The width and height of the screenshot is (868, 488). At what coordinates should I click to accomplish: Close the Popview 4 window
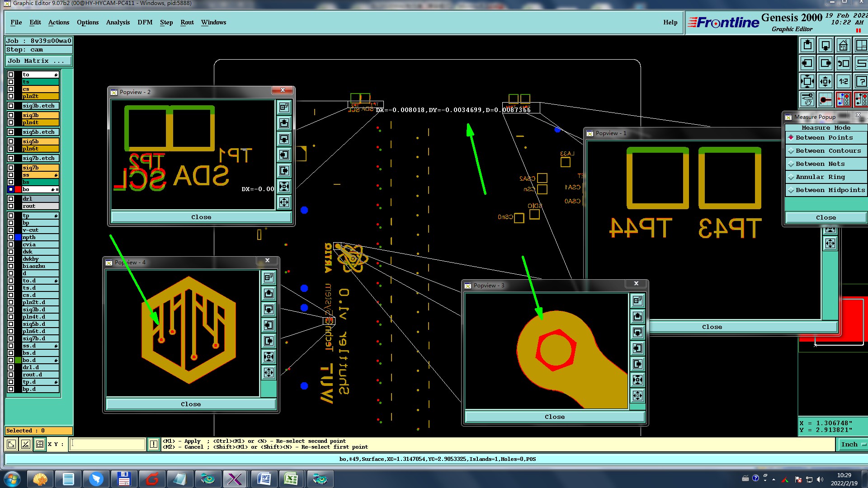coord(267,261)
